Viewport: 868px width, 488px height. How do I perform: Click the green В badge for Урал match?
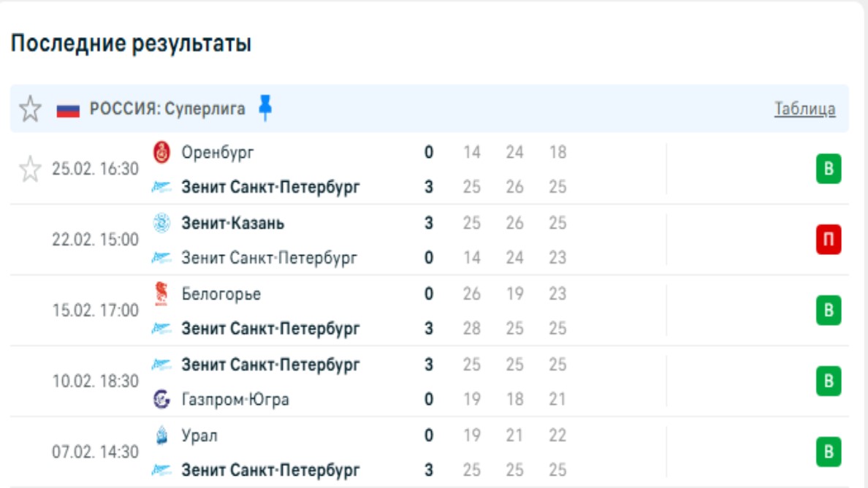tap(829, 452)
